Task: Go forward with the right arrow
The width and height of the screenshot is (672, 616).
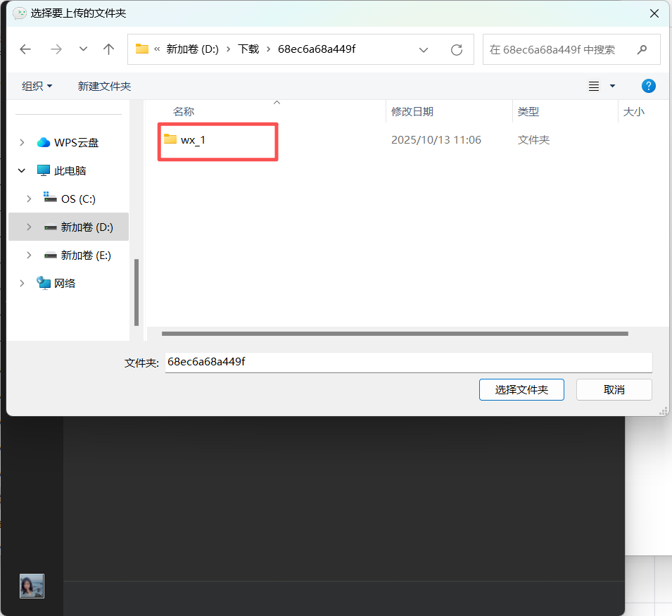Action: click(56, 49)
